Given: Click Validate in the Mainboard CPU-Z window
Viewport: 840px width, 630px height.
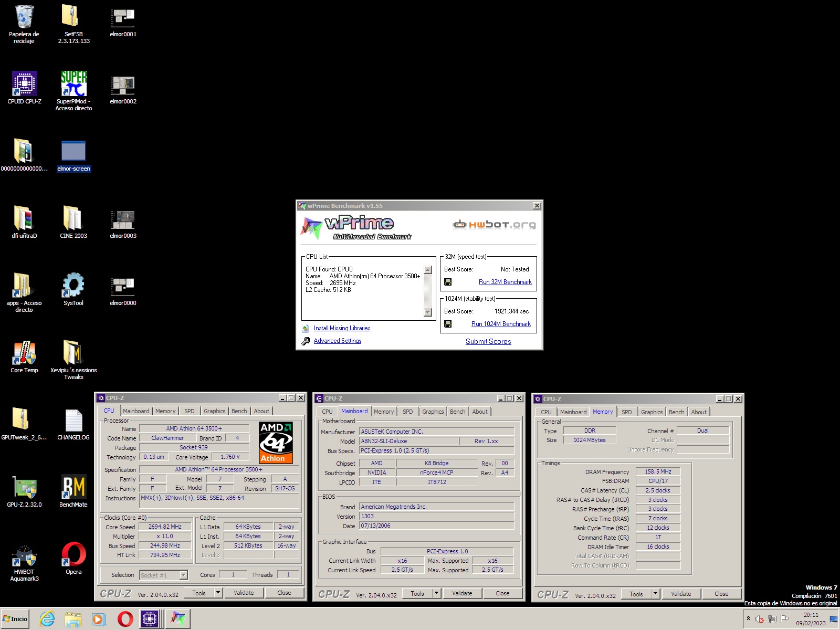Looking at the screenshot, I should point(462,593).
